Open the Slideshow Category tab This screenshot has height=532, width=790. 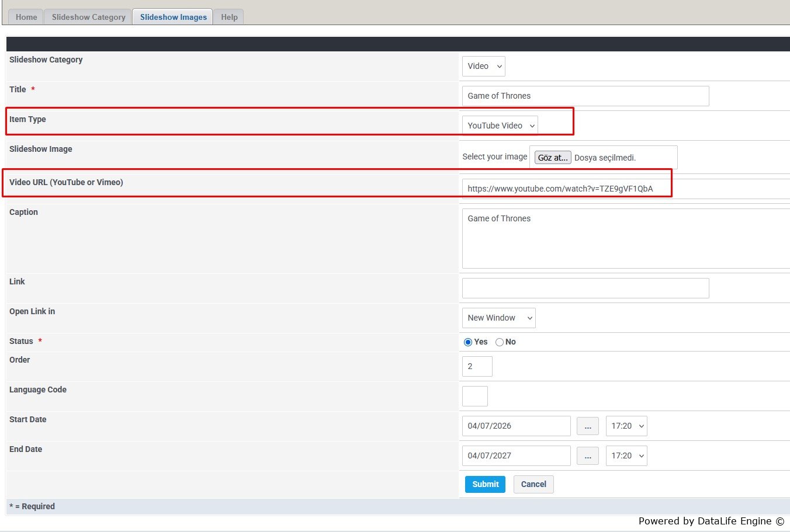pyautogui.click(x=88, y=17)
